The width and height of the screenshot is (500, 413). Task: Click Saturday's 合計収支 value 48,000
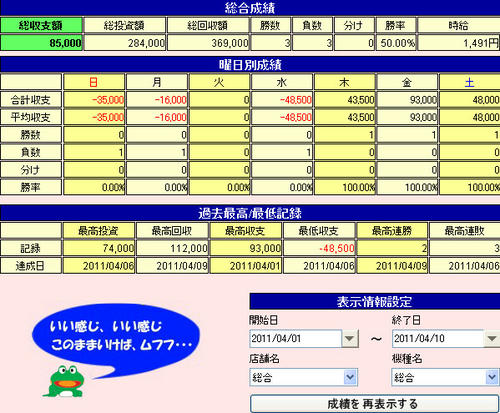pos(470,100)
